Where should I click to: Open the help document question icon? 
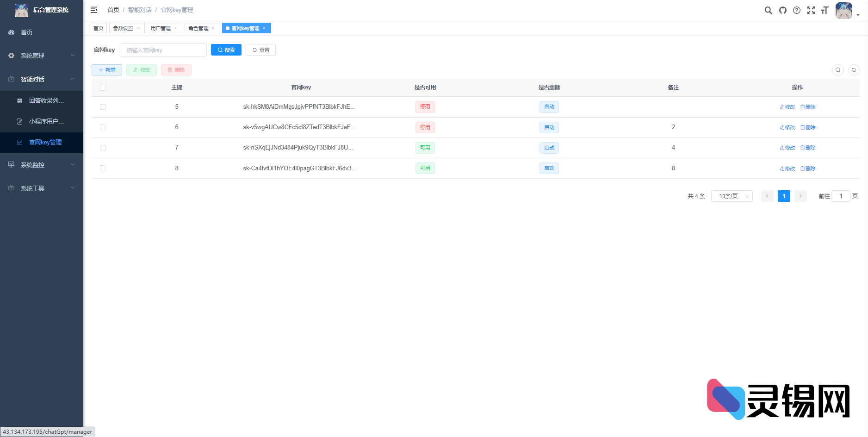pos(796,10)
